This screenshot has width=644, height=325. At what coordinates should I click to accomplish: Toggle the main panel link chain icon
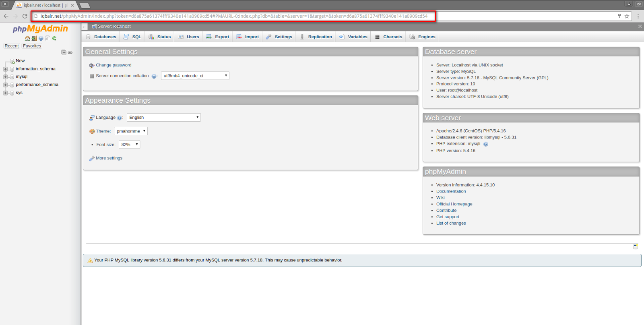point(70,52)
